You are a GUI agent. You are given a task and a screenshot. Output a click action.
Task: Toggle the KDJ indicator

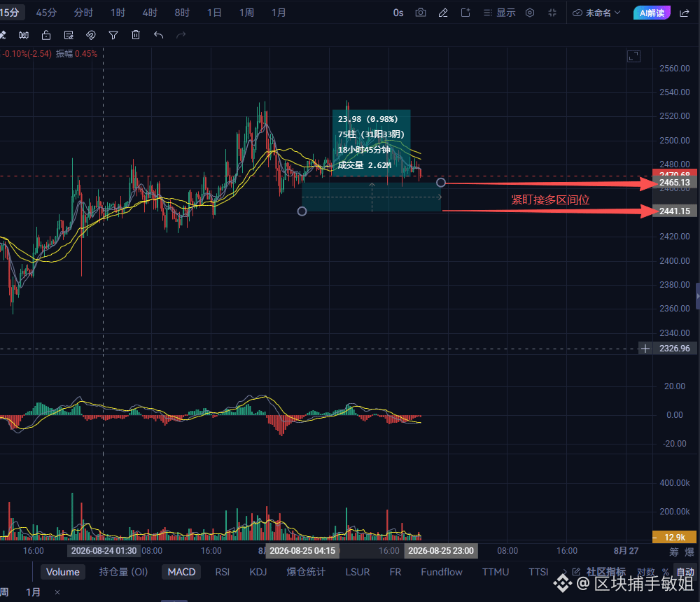tap(258, 572)
